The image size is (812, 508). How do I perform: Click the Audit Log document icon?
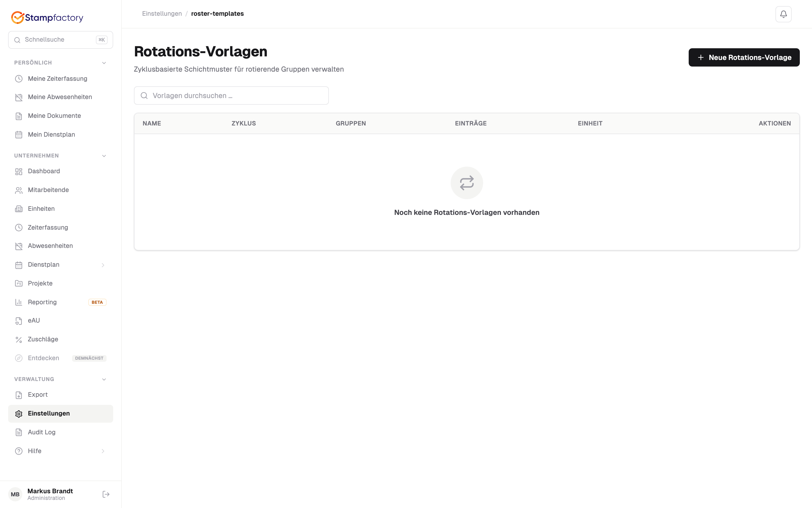[x=19, y=432]
